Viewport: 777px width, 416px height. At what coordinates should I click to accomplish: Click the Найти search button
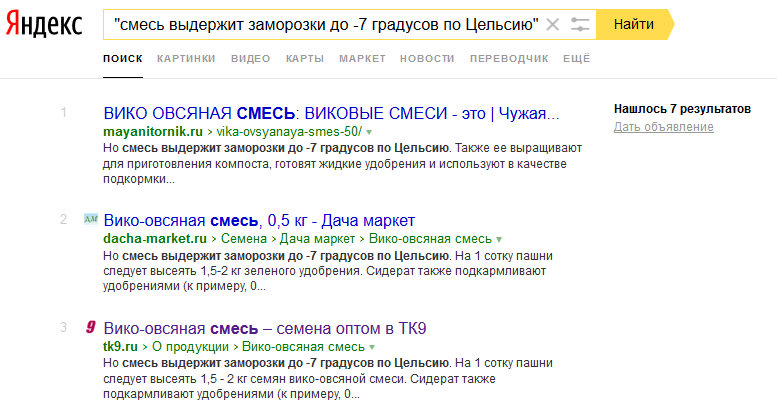pyautogui.click(x=634, y=24)
